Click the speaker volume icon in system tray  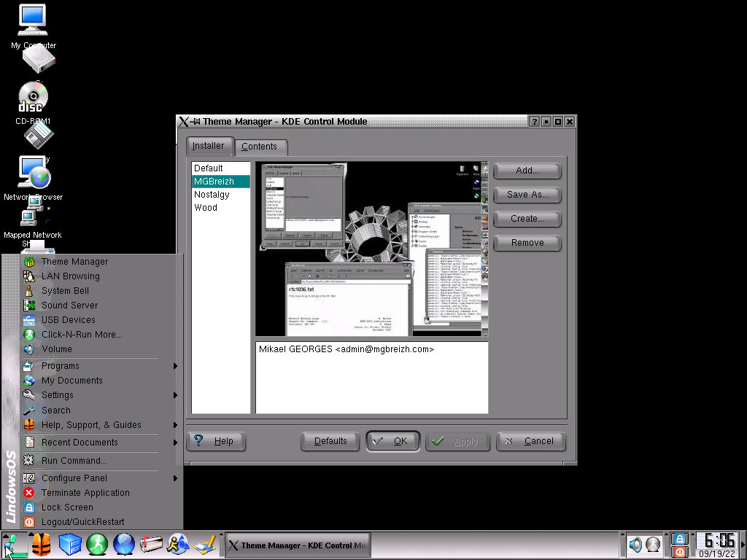pos(636,545)
